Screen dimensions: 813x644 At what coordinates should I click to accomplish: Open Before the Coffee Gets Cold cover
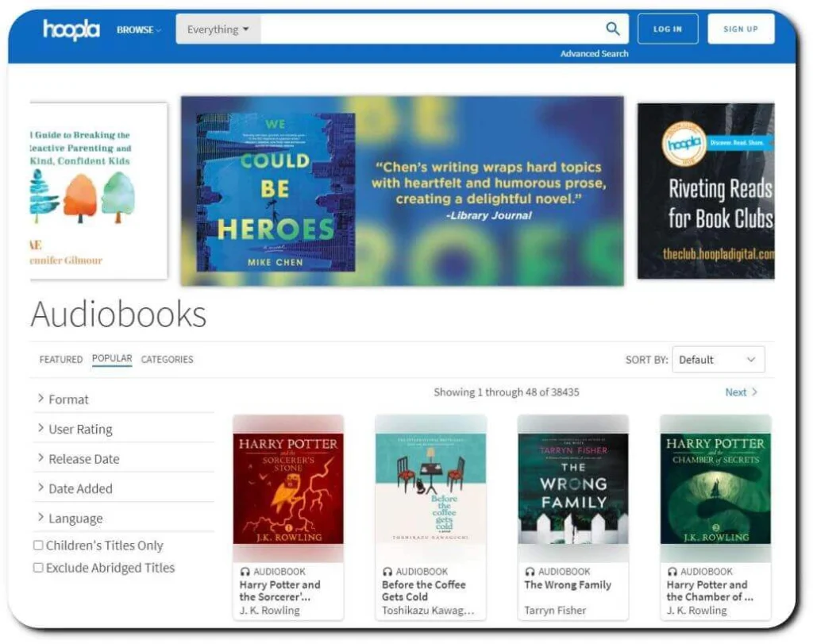click(430, 488)
